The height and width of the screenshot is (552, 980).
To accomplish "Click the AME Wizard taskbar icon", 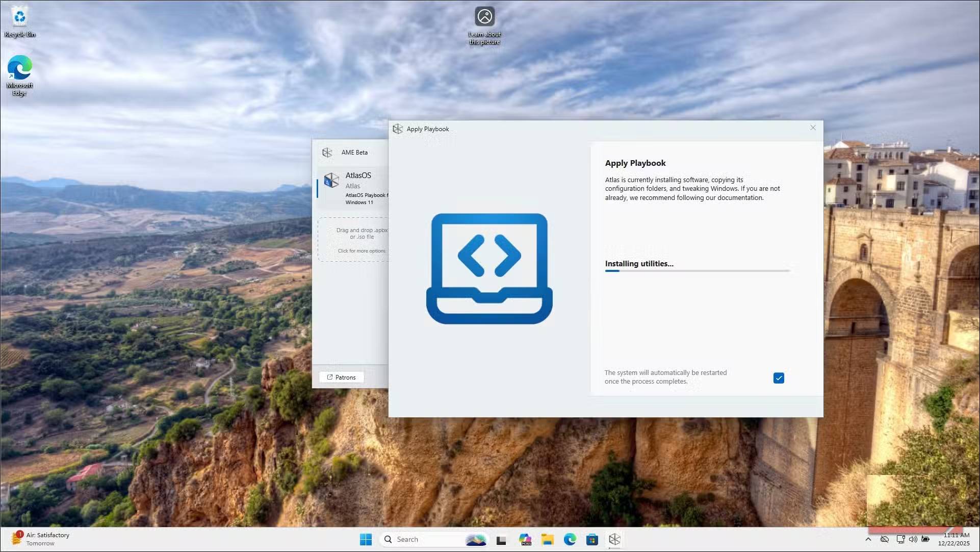I will tap(614, 539).
